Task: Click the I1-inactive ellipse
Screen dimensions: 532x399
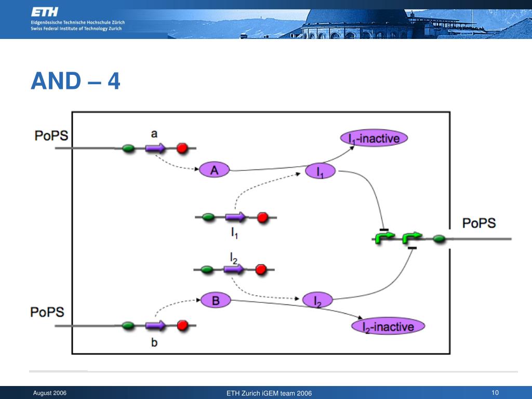Action: [374, 138]
